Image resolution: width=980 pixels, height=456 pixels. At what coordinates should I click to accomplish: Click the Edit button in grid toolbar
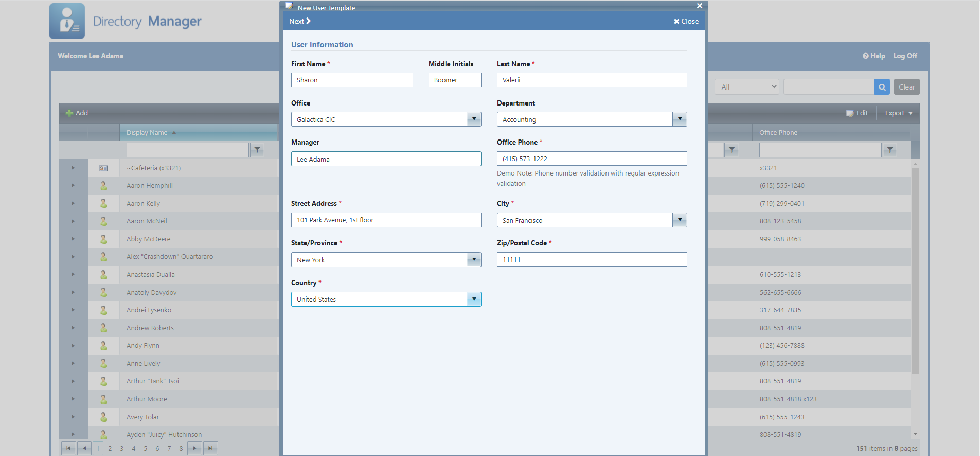click(x=857, y=113)
